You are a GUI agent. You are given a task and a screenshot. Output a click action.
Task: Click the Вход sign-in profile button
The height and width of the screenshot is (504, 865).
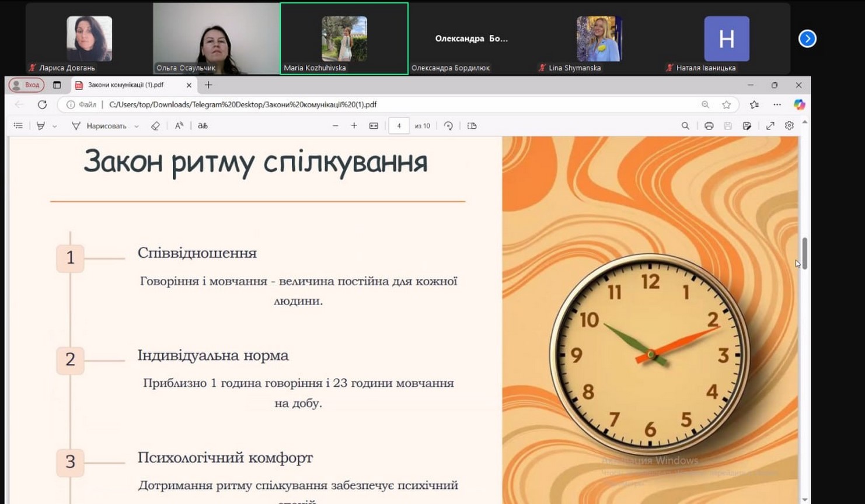click(x=26, y=85)
